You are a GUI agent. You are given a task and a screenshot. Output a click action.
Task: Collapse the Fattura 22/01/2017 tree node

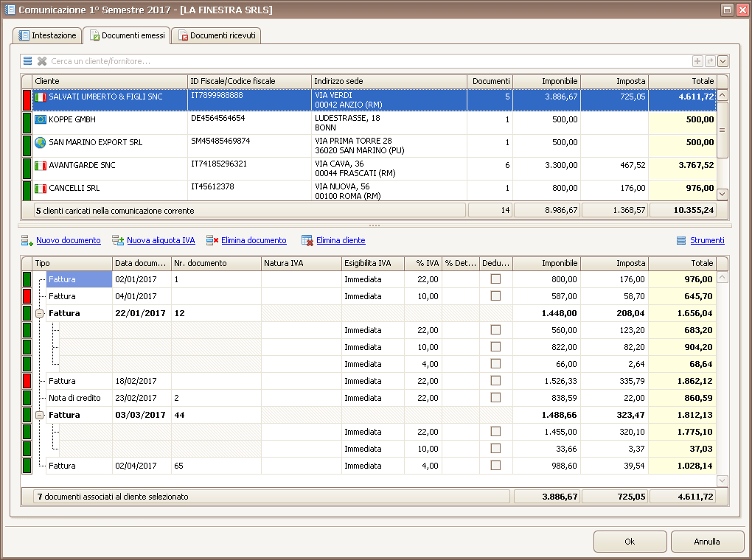[40, 313]
